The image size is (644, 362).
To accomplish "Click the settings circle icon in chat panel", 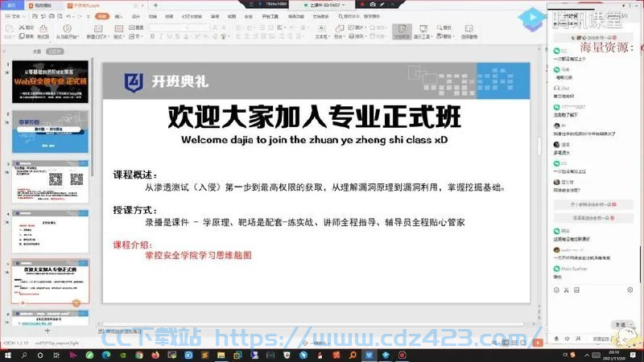I will click(630, 290).
